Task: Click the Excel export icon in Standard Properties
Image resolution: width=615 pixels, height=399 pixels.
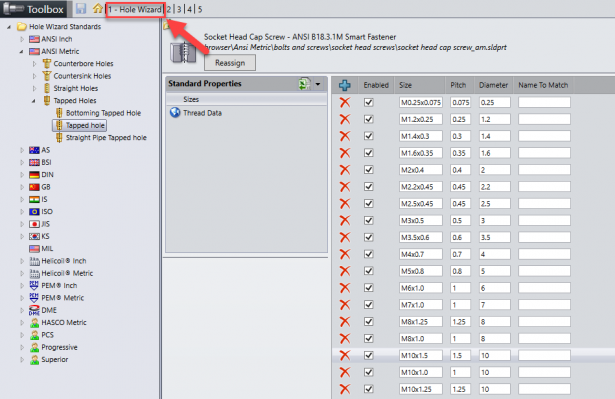Action: (x=304, y=84)
